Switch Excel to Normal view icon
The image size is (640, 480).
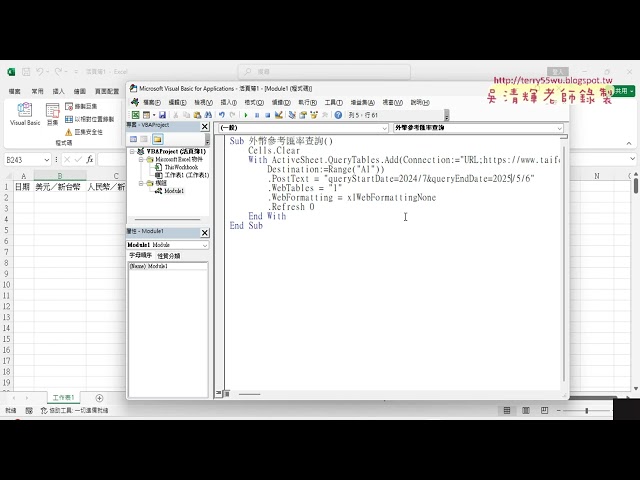pos(507,410)
